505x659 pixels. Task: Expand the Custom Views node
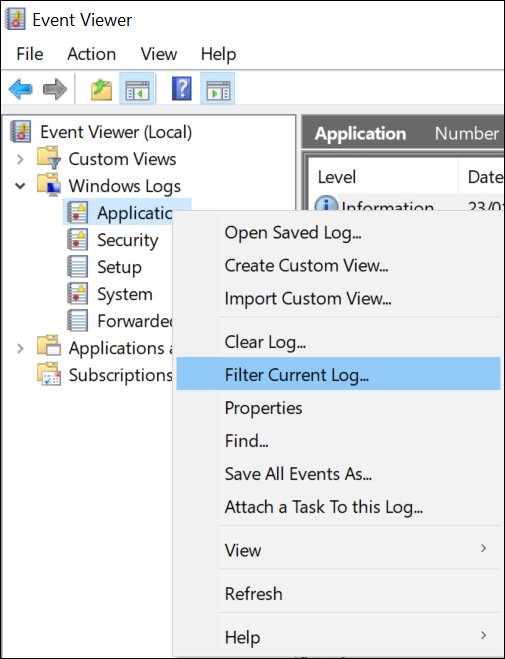(20, 159)
